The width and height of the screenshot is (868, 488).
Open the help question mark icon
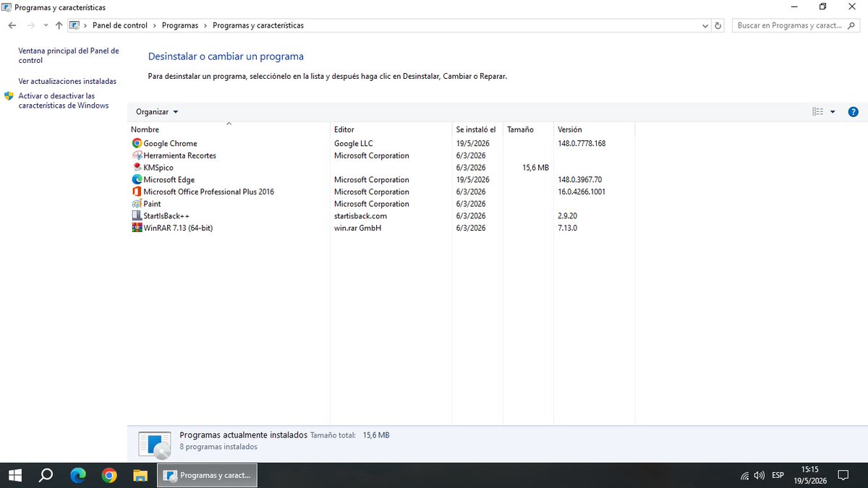point(853,112)
